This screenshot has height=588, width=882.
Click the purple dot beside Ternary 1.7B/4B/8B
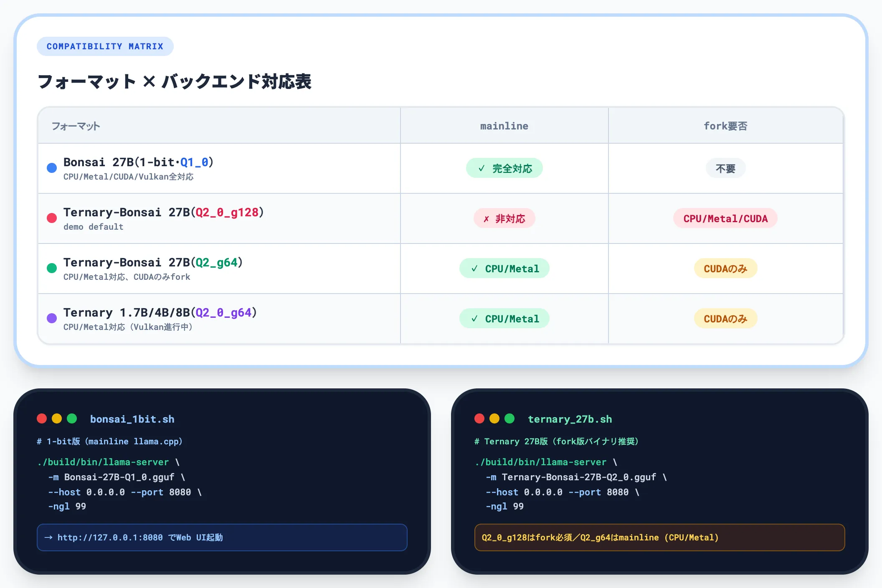52,318
